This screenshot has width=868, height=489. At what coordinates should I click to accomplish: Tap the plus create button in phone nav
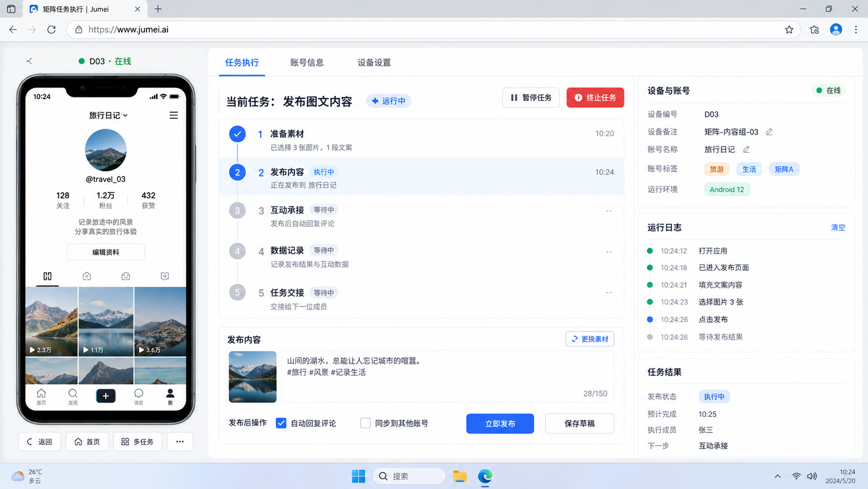tap(105, 396)
